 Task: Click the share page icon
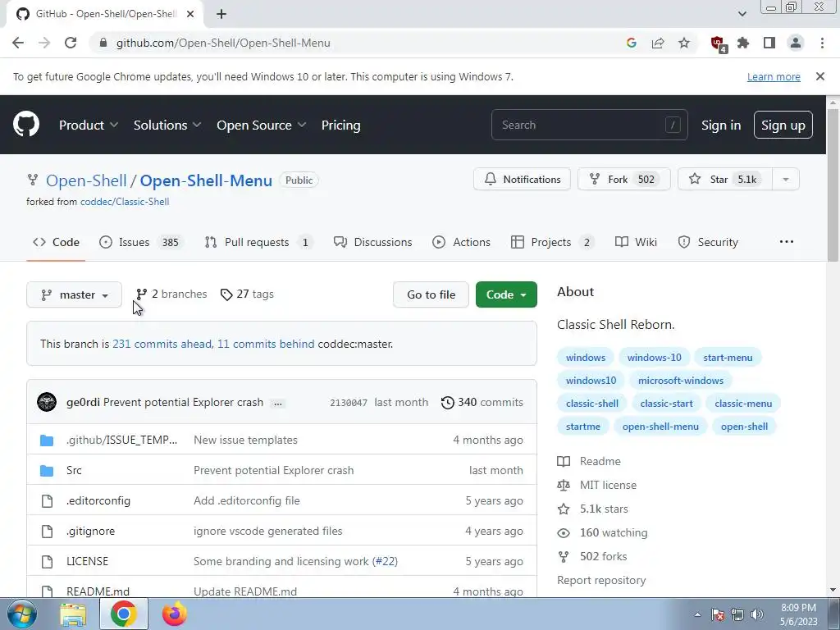coord(658,43)
